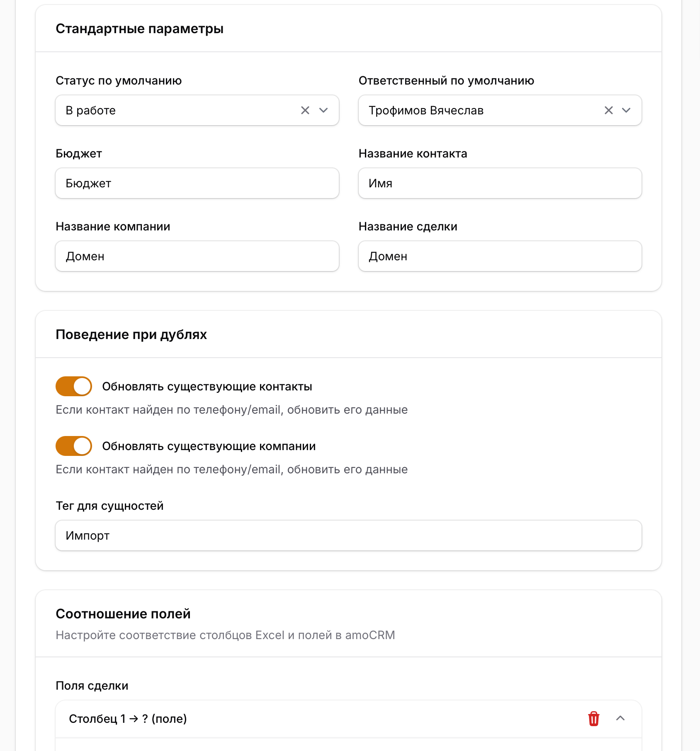The image size is (700, 751).
Task: Click the 'Столбец 1 → ? (поле)' row title
Action: click(128, 719)
